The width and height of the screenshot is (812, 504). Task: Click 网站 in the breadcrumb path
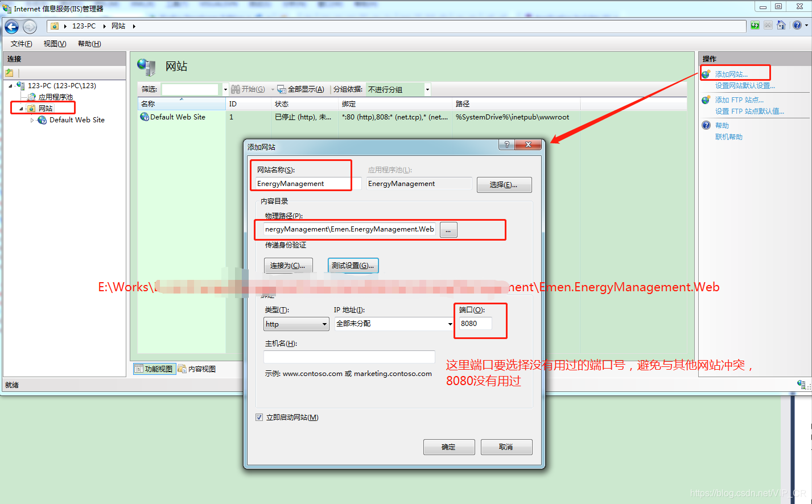(118, 26)
